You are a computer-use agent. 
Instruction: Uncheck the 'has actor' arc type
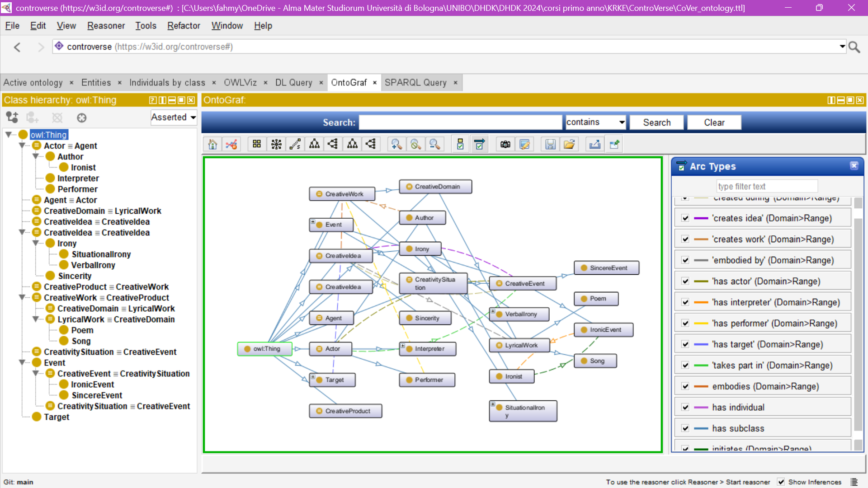(x=685, y=281)
